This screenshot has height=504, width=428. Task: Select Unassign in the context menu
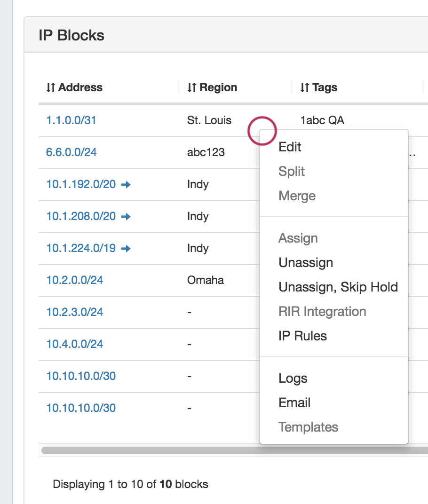pyautogui.click(x=306, y=263)
